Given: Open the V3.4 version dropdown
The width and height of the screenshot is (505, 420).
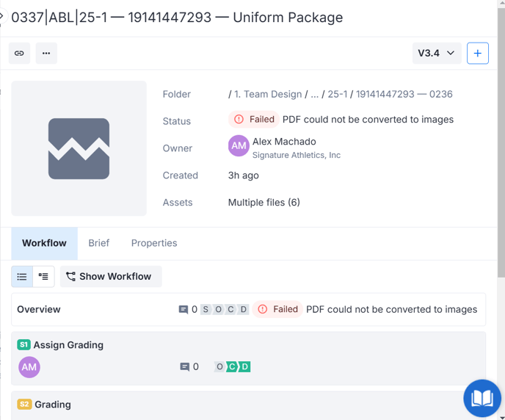Looking at the screenshot, I should pos(436,54).
